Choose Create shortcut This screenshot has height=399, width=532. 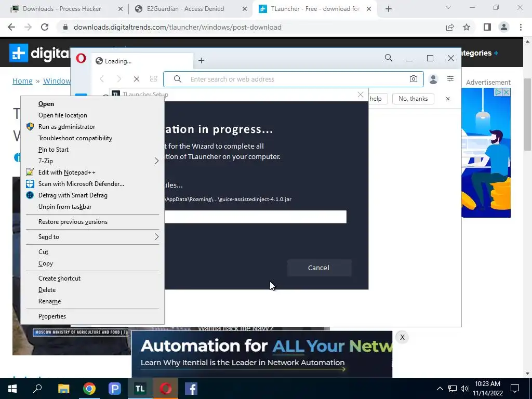pos(92,278)
